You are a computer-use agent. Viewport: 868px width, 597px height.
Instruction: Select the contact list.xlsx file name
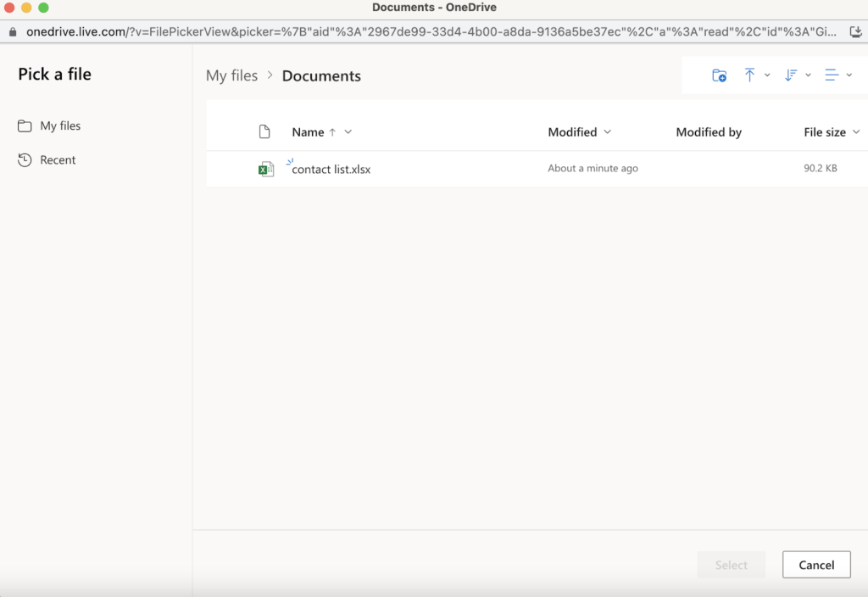331,169
